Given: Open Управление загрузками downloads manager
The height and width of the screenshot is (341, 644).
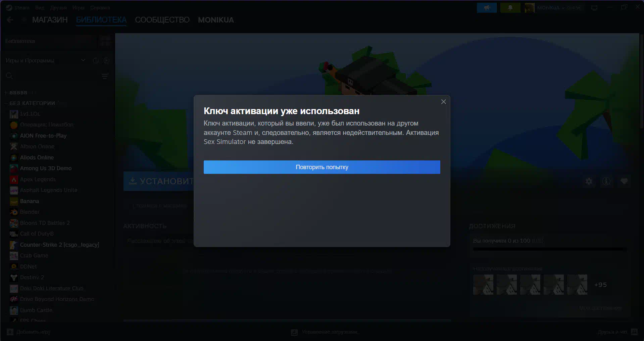Looking at the screenshot, I should point(325,332).
